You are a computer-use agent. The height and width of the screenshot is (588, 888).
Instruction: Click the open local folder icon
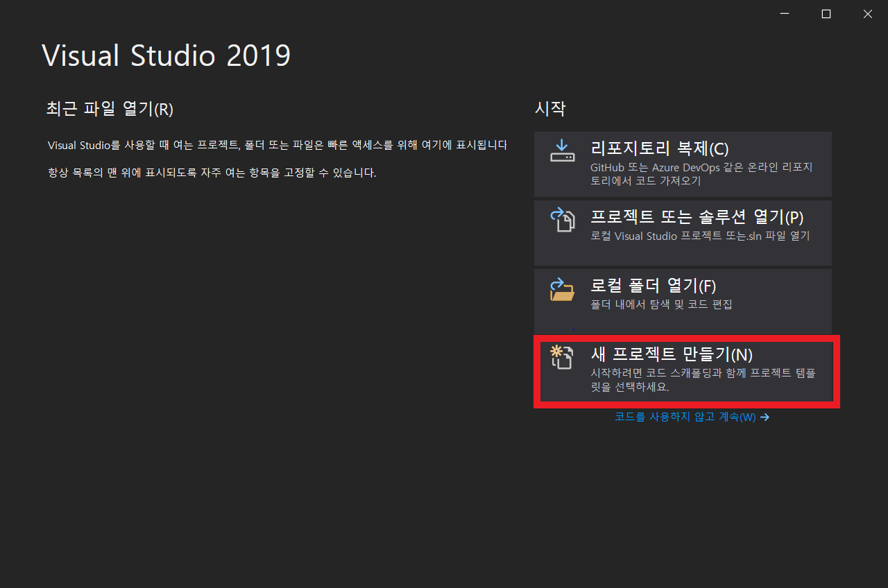[x=563, y=288]
